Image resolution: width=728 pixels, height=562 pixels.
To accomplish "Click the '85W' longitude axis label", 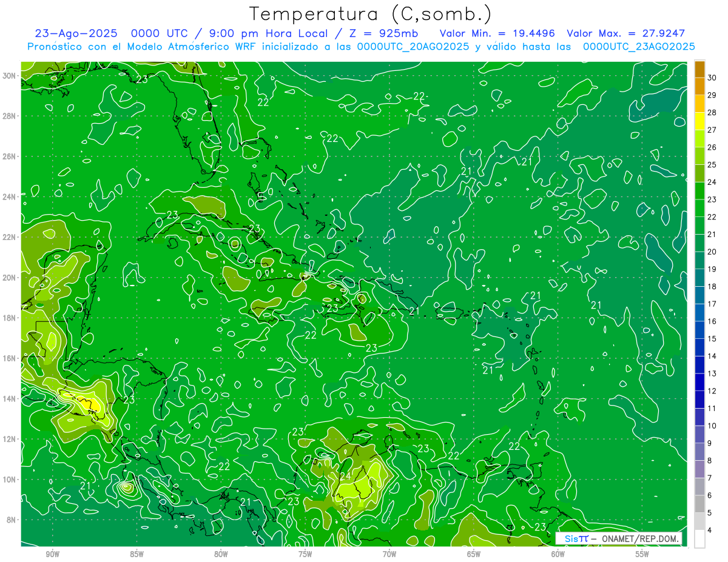I will [x=136, y=554].
